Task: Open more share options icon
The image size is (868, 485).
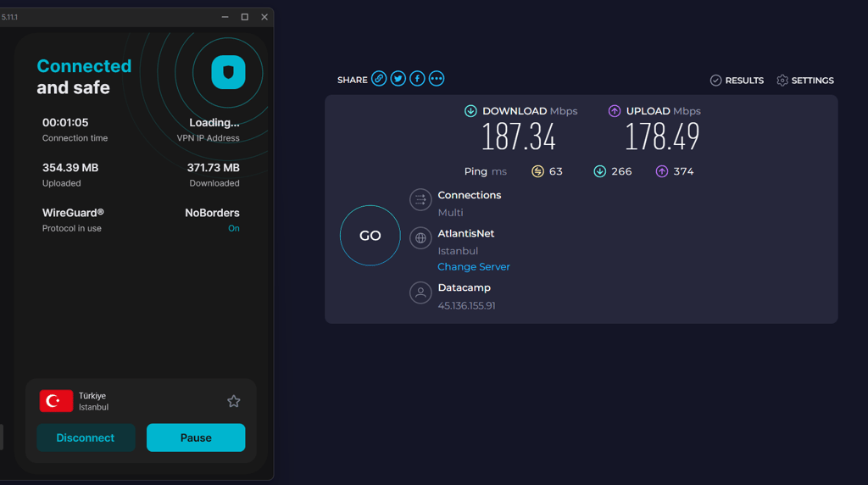Action: [x=437, y=79]
